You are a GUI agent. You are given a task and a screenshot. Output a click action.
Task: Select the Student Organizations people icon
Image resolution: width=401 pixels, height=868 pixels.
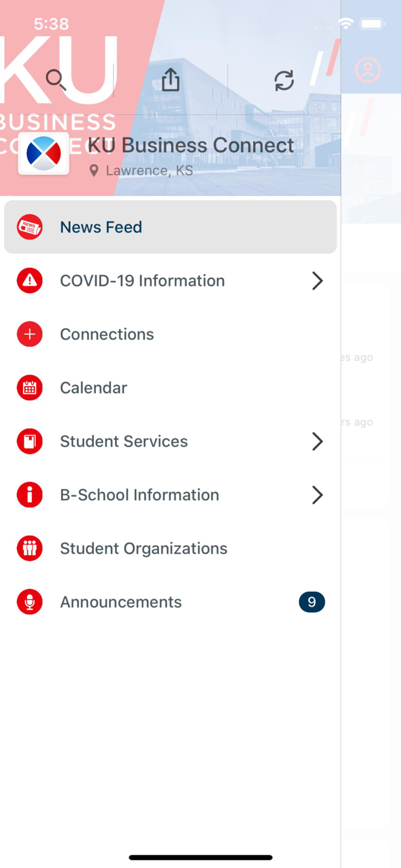tap(30, 548)
